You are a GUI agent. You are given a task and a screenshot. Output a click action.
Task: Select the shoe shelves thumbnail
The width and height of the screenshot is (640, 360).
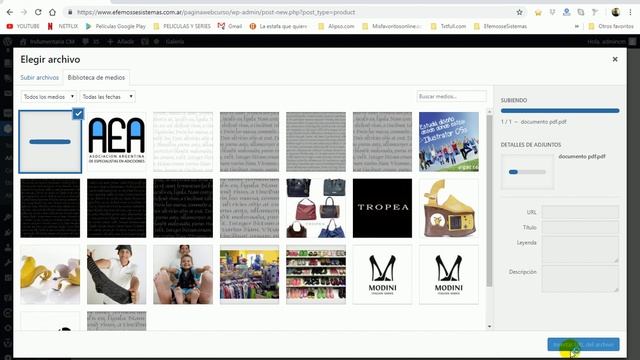coord(316,275)
